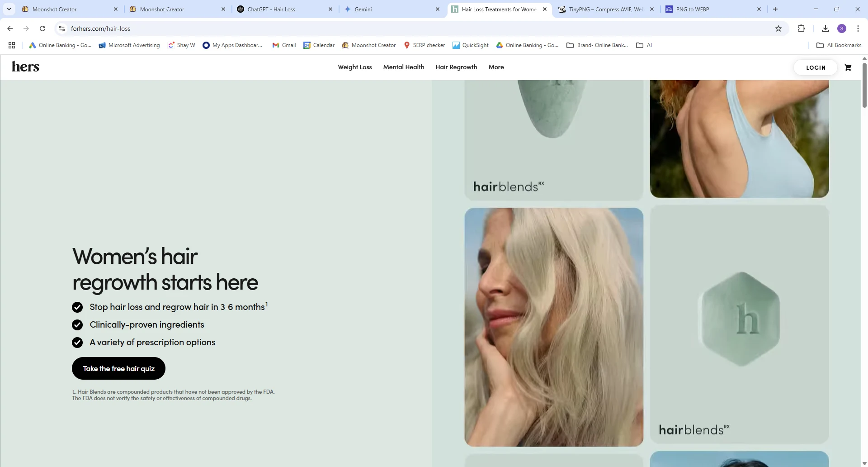Image resolution: width=868 pixels, height=467 pixels.
Task: Open the Weight Loss menu item
Action: coord(354,67)
